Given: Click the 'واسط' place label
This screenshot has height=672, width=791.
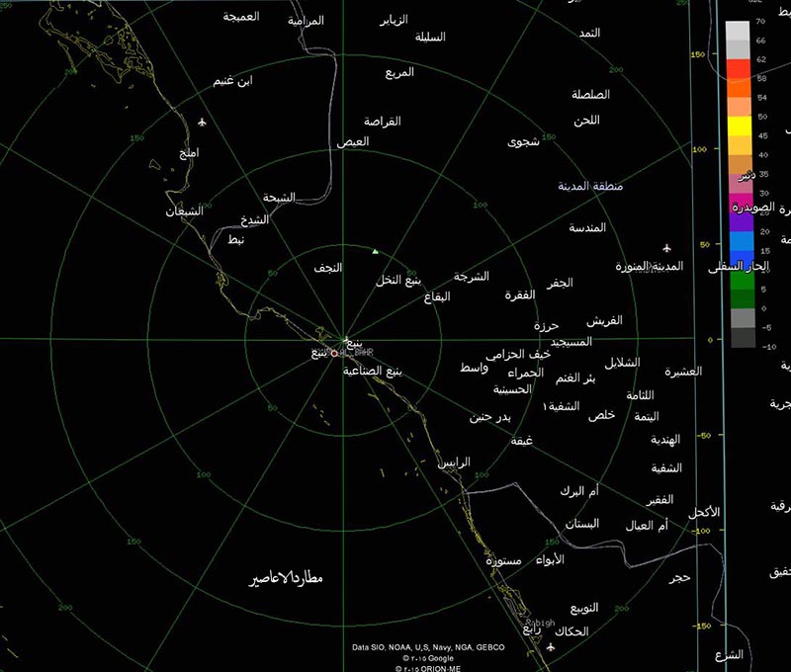Looking at the screenshot, I should pos(474,368).
